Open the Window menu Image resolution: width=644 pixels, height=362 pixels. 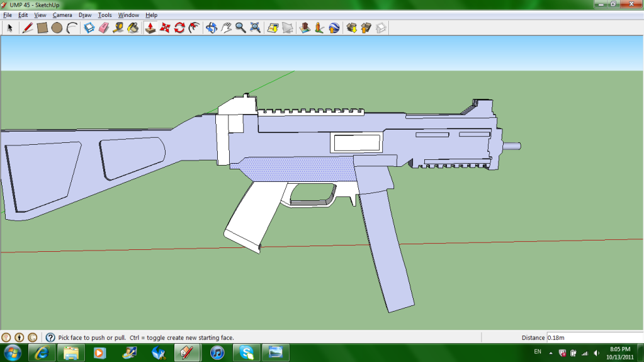point(128,14)
